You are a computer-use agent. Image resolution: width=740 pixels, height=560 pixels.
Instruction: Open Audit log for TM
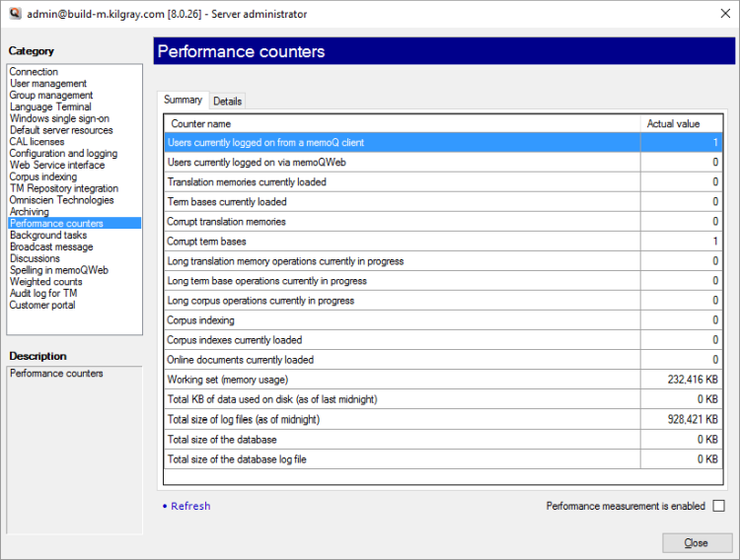click(x=43, y=294)
